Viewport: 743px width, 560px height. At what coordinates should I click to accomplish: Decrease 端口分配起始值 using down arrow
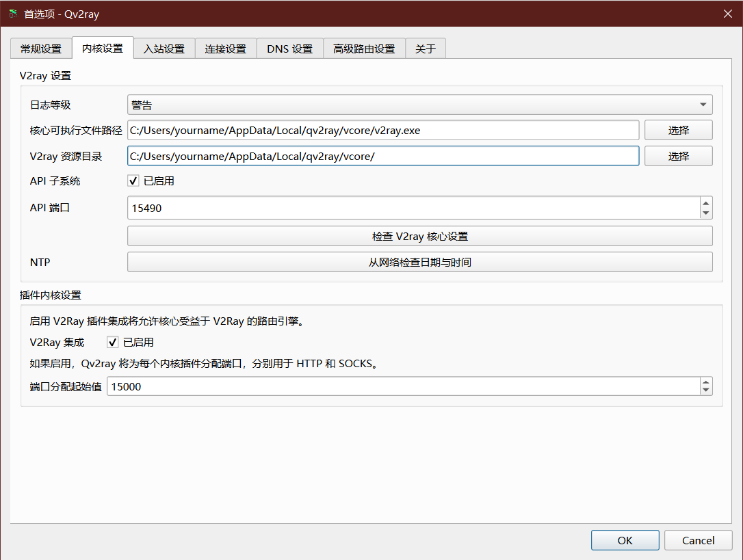click(x=705, y=390)
